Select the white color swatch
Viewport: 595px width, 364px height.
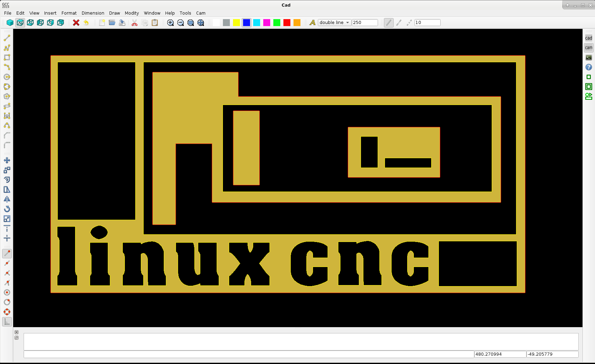216,23
